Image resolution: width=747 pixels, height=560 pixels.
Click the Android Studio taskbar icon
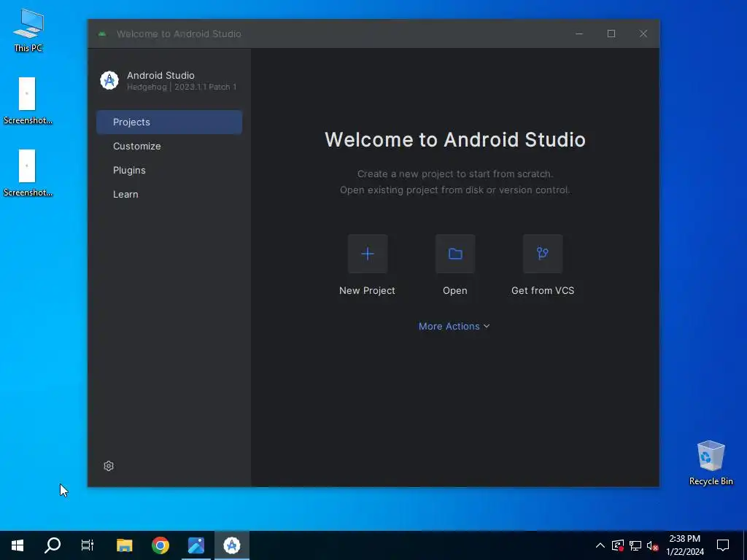[x=232, y=545]
